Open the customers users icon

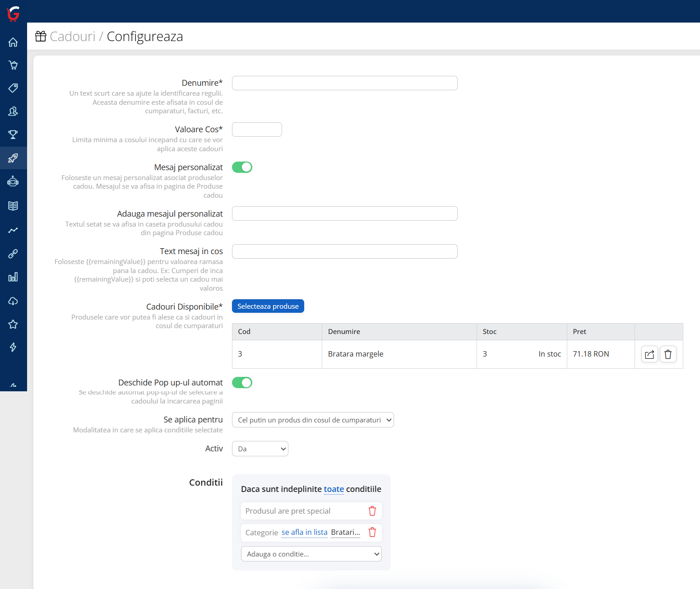[13, 111]
